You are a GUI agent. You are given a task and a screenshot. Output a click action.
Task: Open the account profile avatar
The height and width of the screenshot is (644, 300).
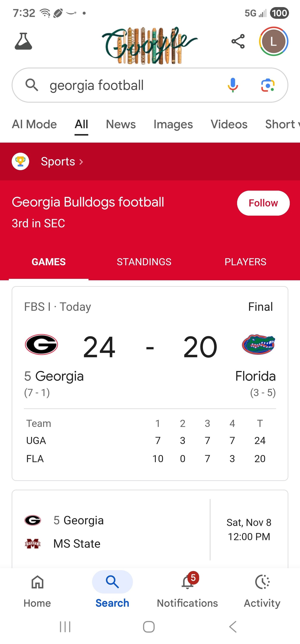tap(274, 41)
